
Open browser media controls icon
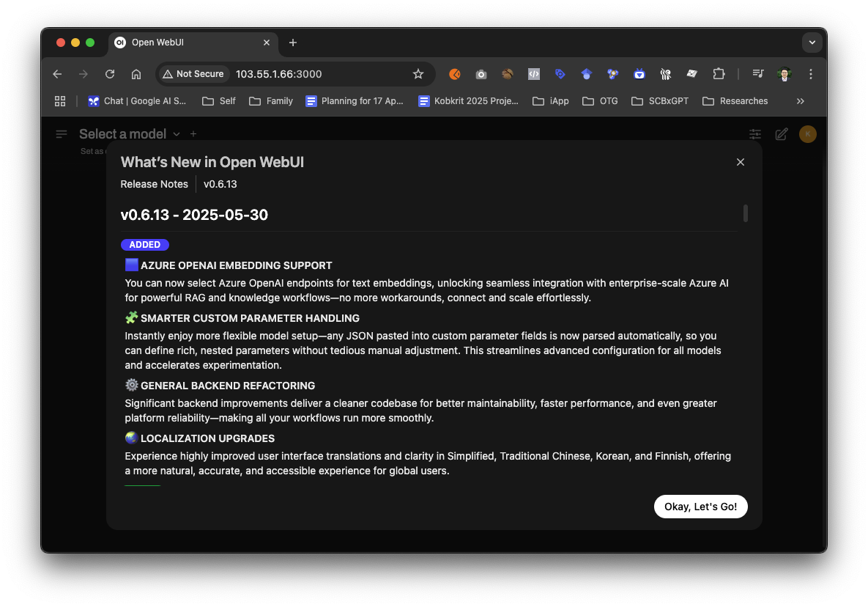[x=757, y=74]
